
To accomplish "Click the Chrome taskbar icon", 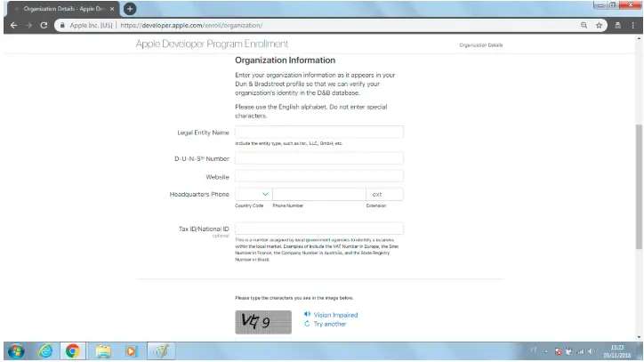I will coord(73,351).
